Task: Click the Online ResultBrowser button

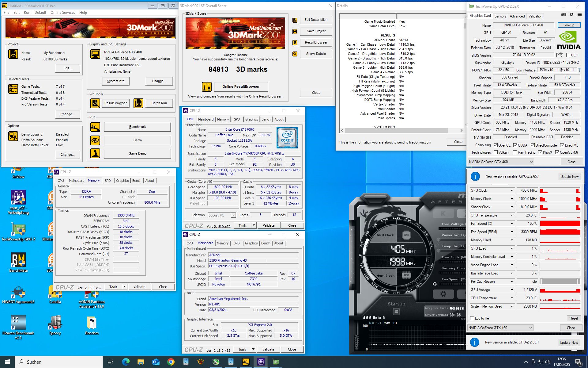Action: click(241, 87)
